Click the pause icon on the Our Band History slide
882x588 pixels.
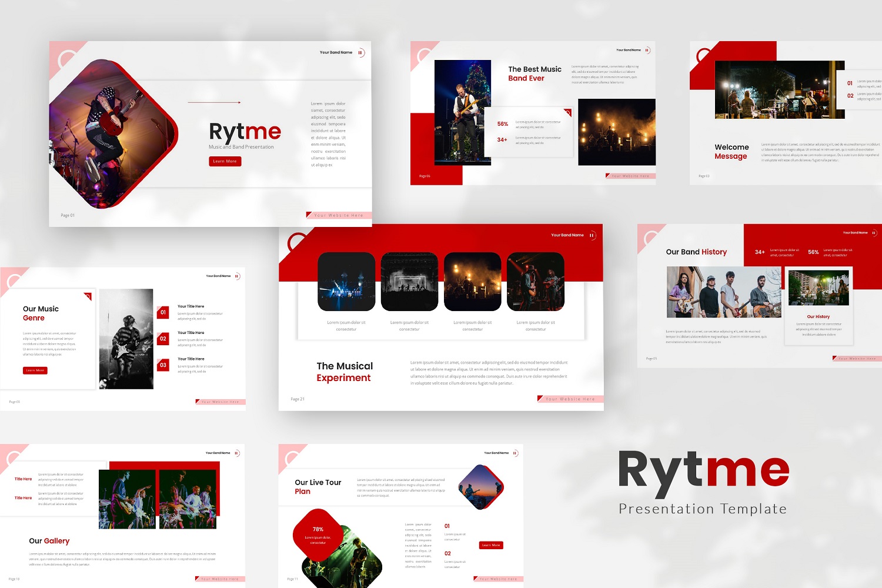click(874, 233)
